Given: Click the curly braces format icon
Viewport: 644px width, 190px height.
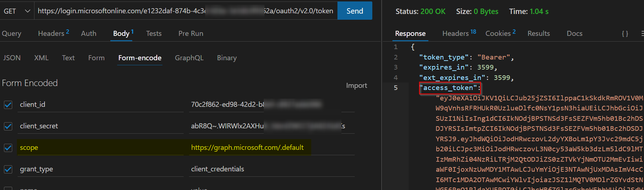Looking at the screenshot, I should point(625,33).
